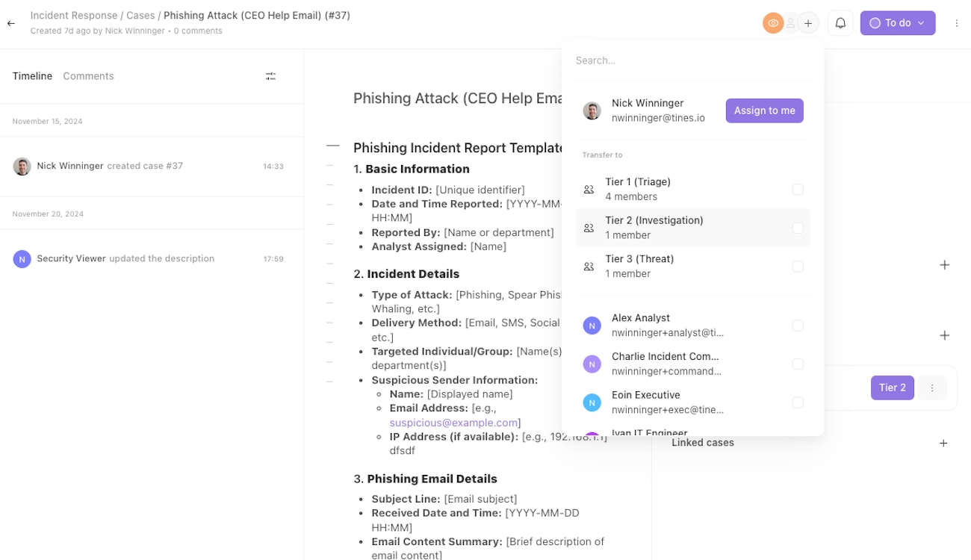Click the Assign to me button
The image size is (971, 560).
(x=764, y=111)
